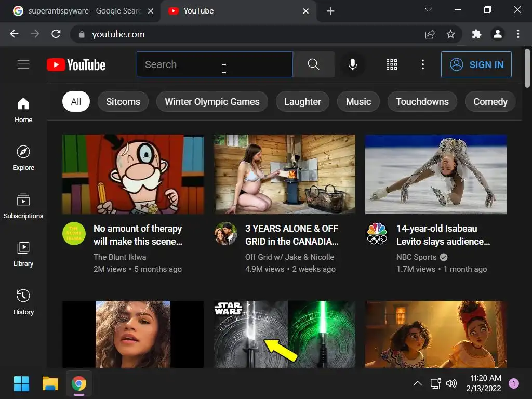Open the volume control in the tray

[x=451, y=384]
